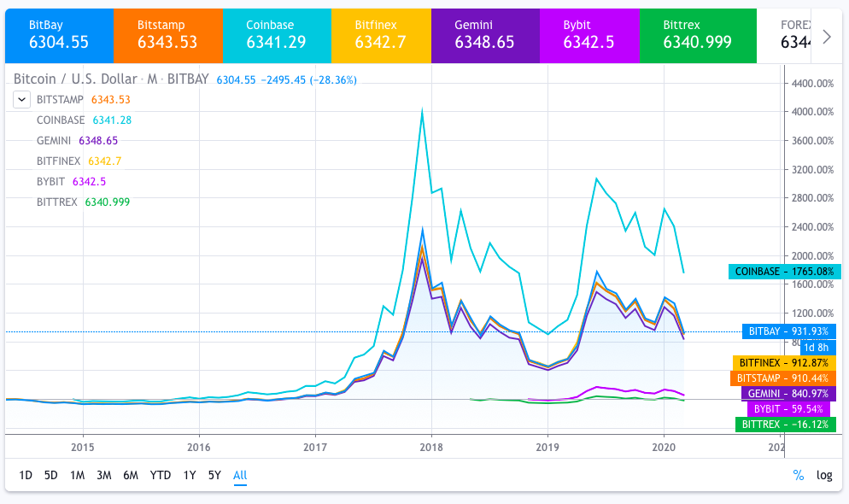Click the 2000.00% scale label

pyautogui.click(x=812, y=255)
